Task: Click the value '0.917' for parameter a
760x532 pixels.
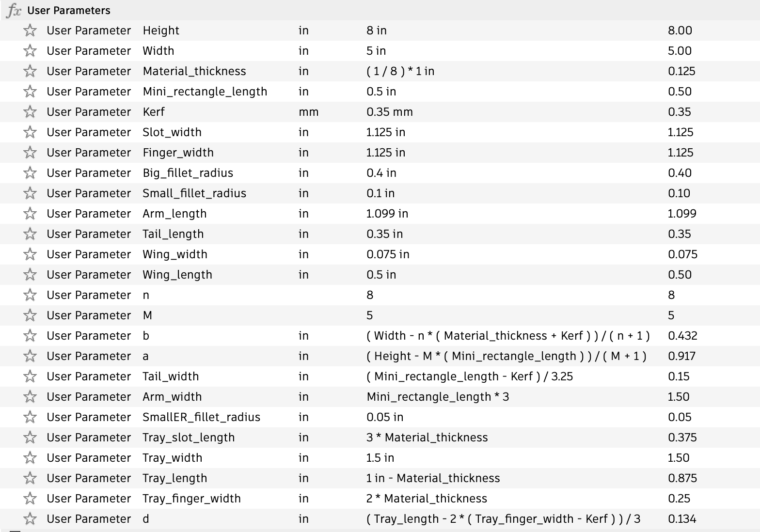Action: point(681,356)
